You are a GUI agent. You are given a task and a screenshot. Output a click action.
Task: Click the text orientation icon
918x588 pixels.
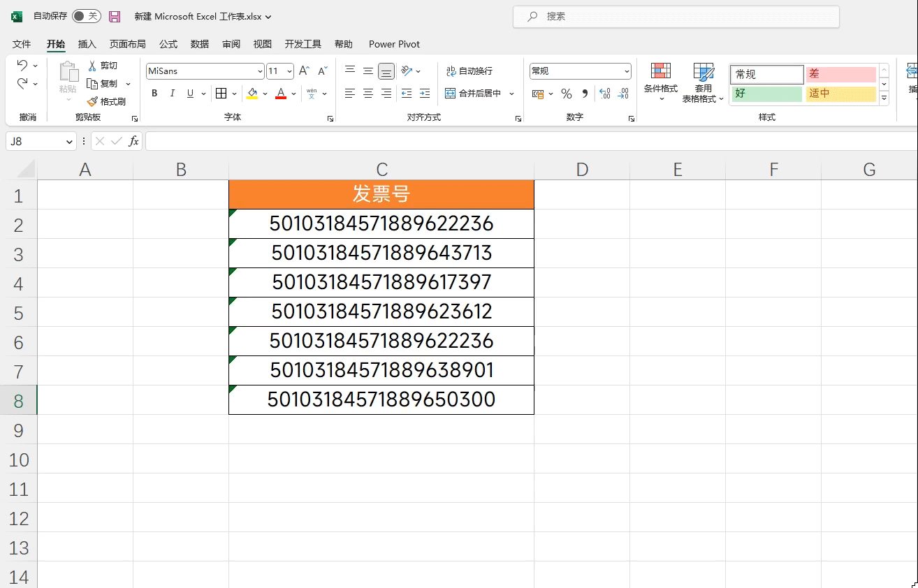coord(407,71)
